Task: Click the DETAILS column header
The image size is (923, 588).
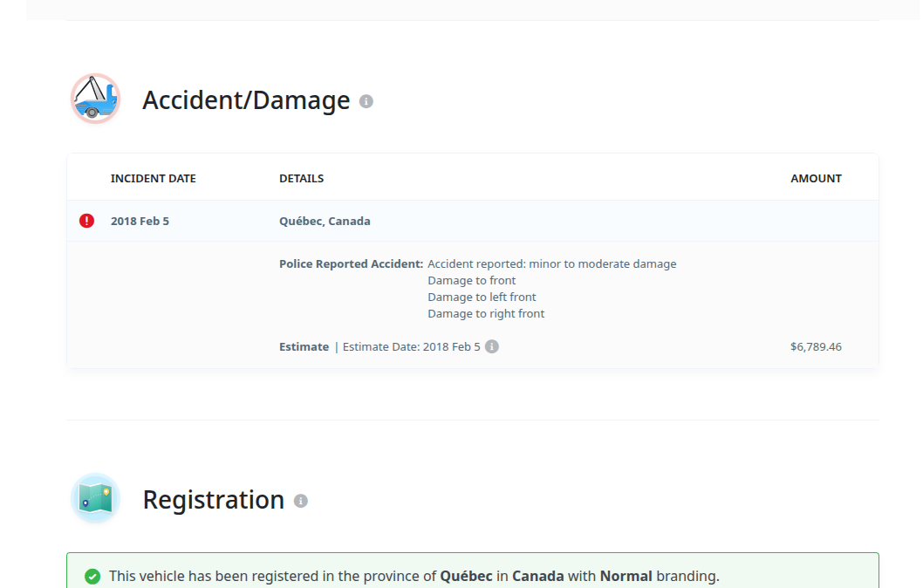Action: [301, 178]
